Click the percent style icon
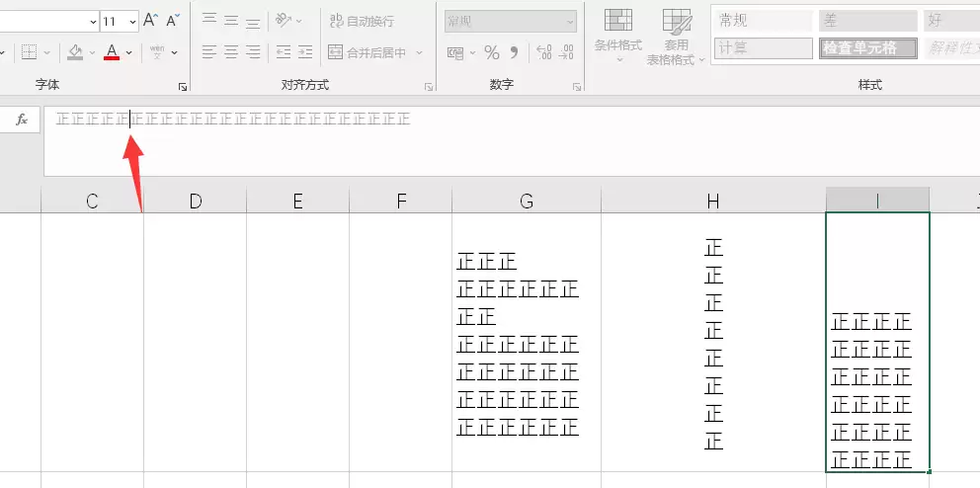The image size is (980, 488). [x=491, y=52]
